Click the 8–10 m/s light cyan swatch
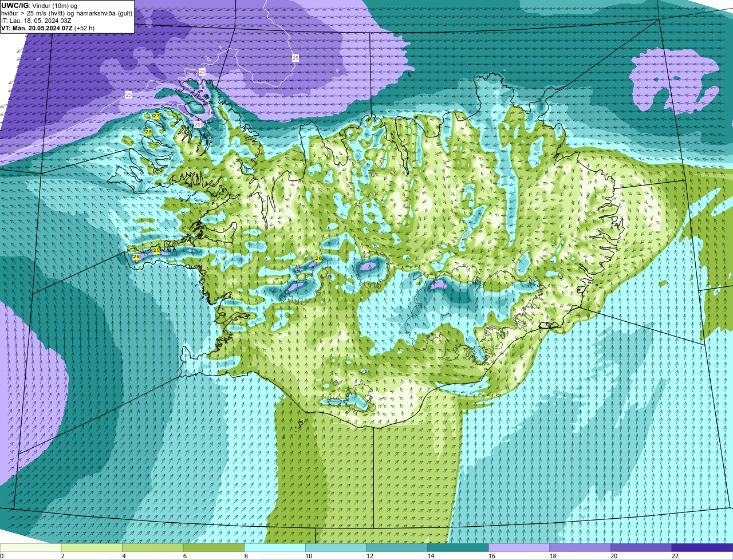This screenshot has height=560, width=733. (275, 547)
